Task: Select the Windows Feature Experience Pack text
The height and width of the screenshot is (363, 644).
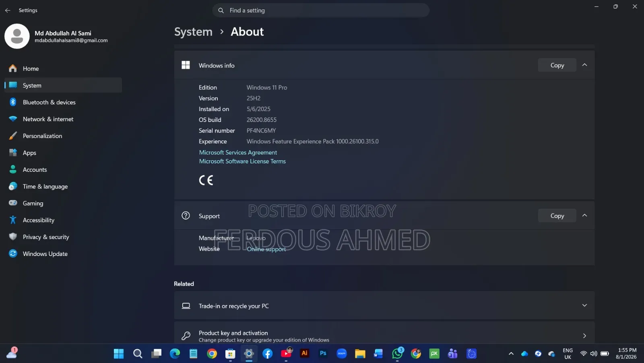Action: 313,142
